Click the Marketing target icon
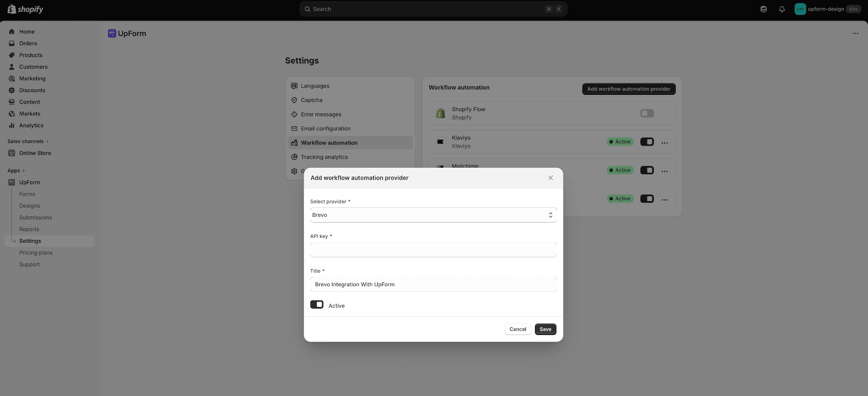This screenshot has width=868, height=396. [x=12, y=79]
